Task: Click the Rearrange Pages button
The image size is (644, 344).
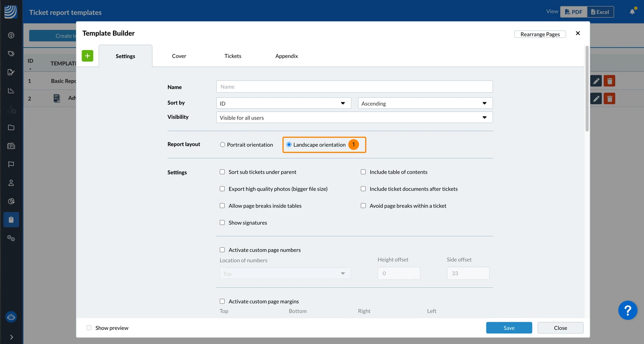Action: tap(540, 34)
